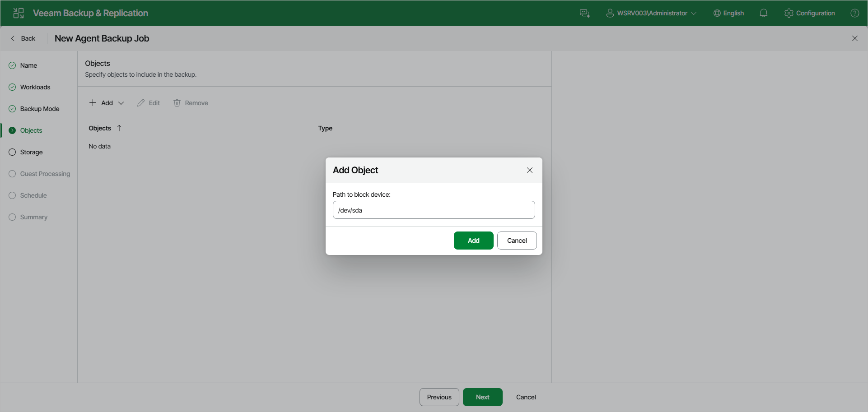Click Remove with trash icon

[191, 103]
